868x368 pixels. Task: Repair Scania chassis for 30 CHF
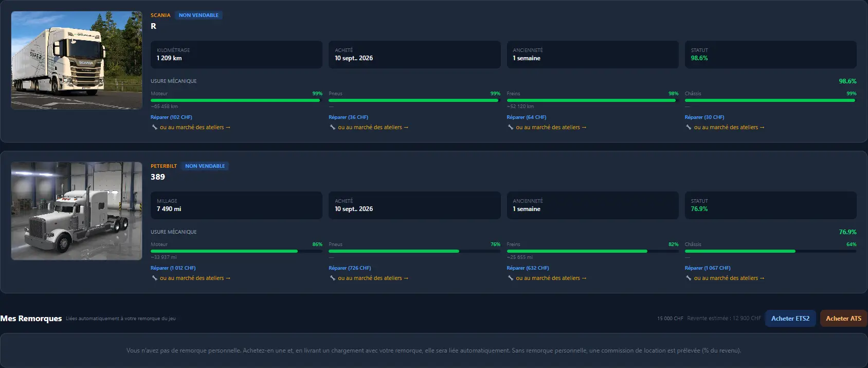click(704, 117)
